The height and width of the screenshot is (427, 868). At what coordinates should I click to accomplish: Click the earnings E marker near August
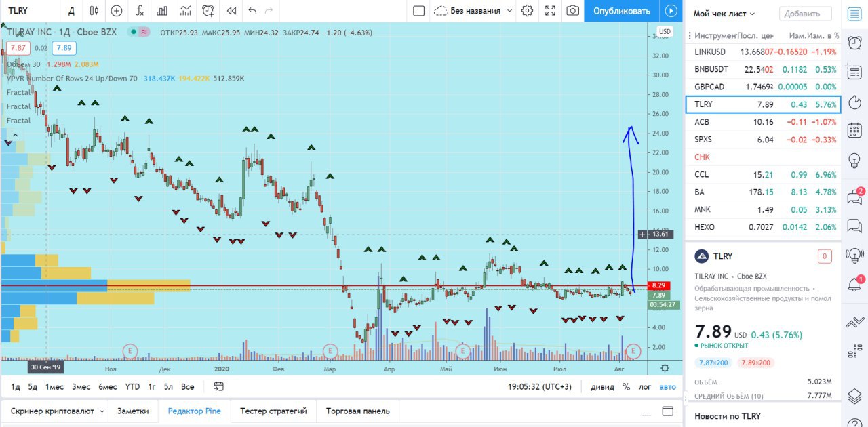coord(633,351)
